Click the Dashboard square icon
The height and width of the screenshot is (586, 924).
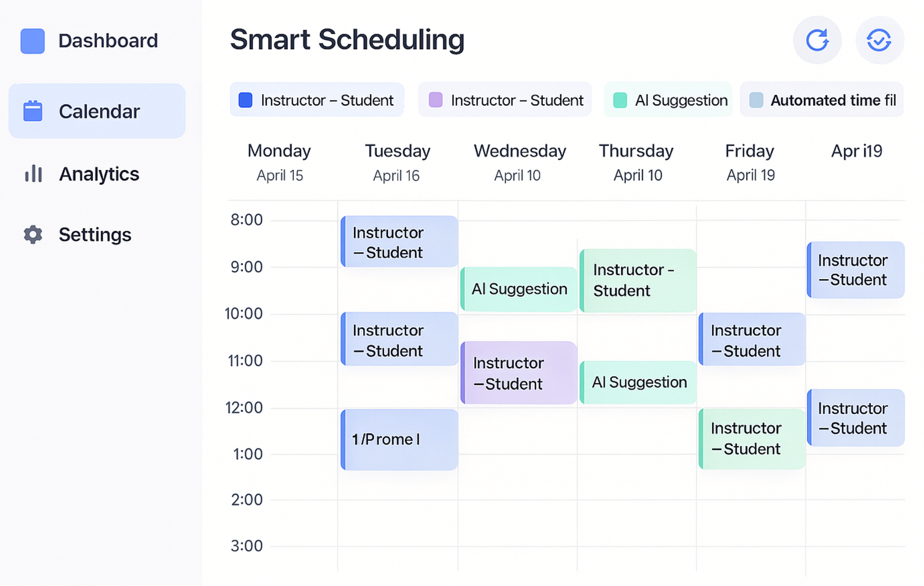tap(32, 41)
